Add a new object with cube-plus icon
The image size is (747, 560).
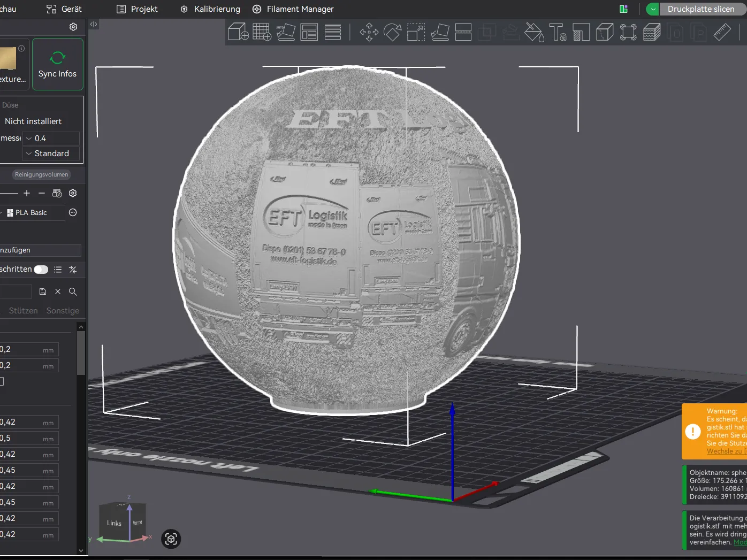click(238, 32)
